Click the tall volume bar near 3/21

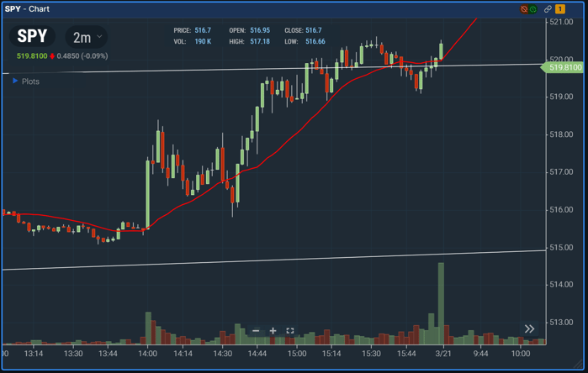tap(441, 302)
